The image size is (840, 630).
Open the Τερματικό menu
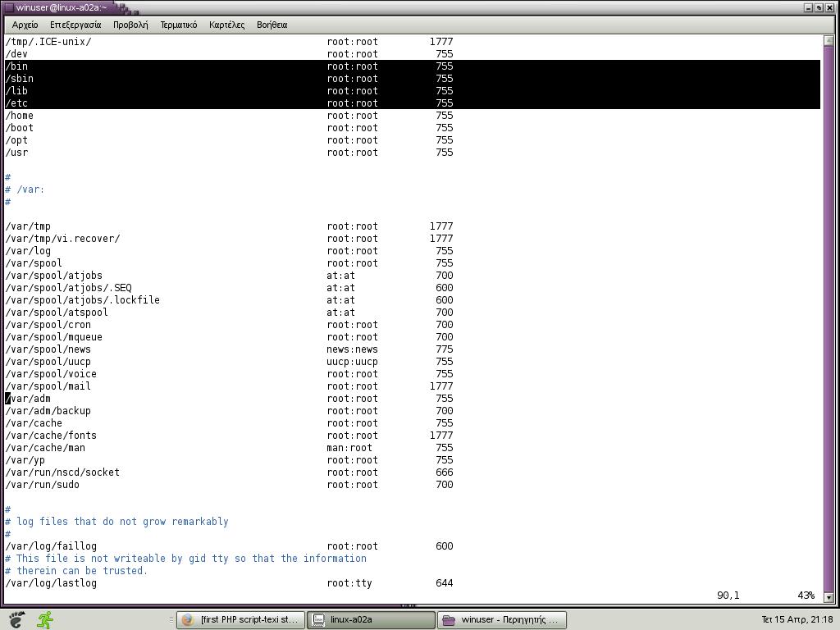click(179, 25)
